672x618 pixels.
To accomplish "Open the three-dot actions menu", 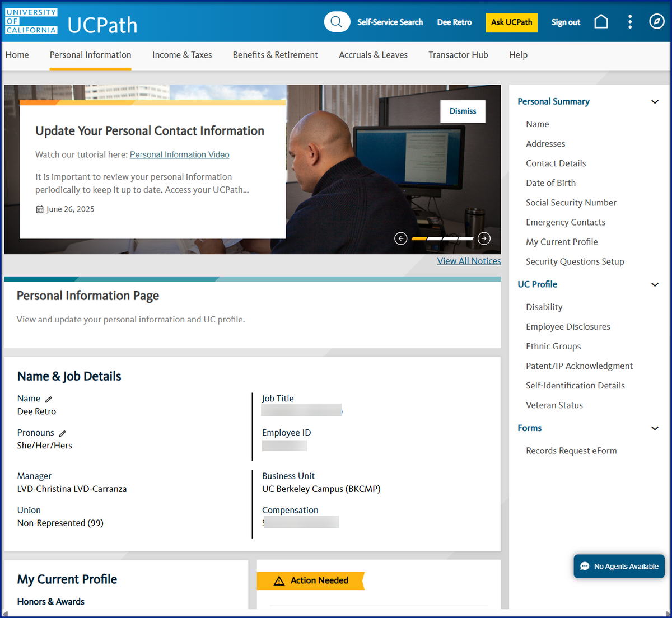I will coord(630,22).
